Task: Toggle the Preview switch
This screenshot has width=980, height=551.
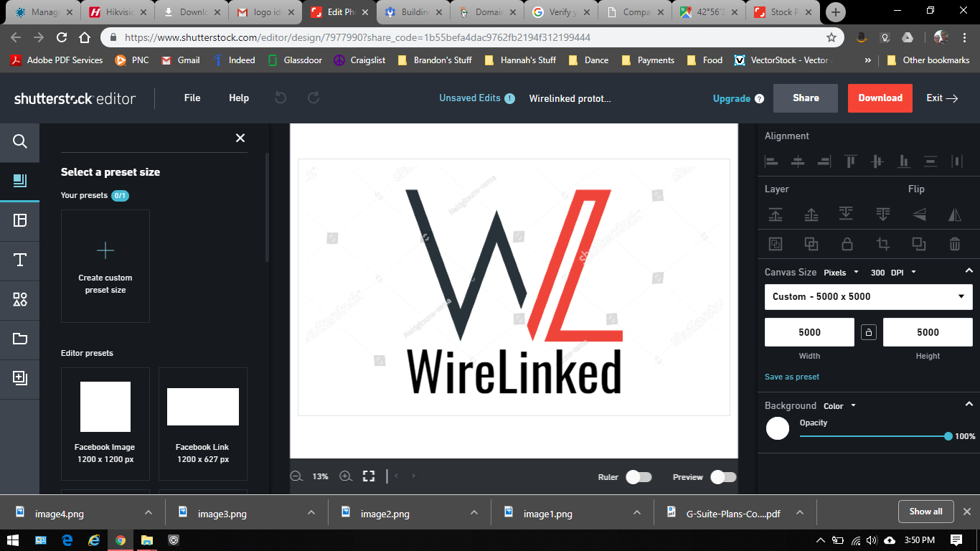Action: click(x=723, y=477)
